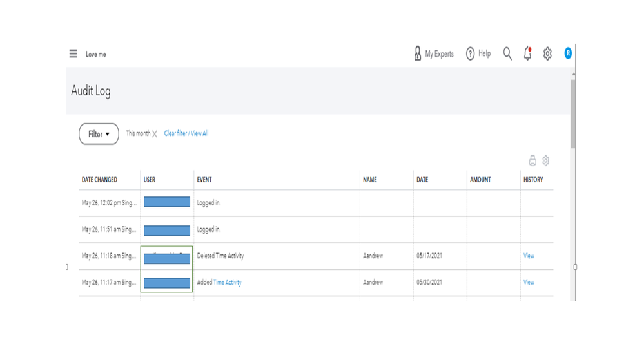The image size is (644, 362).
Task: Expand the Filter dropdown
Action: point(99,134)
